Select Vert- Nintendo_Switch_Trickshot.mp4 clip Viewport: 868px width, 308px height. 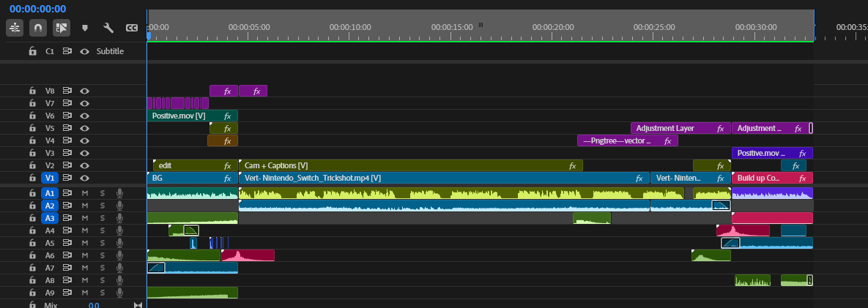(444, 178)
